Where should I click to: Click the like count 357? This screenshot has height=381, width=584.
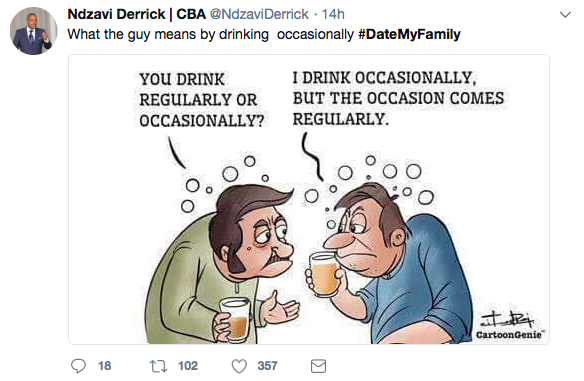tap(267, 366)
